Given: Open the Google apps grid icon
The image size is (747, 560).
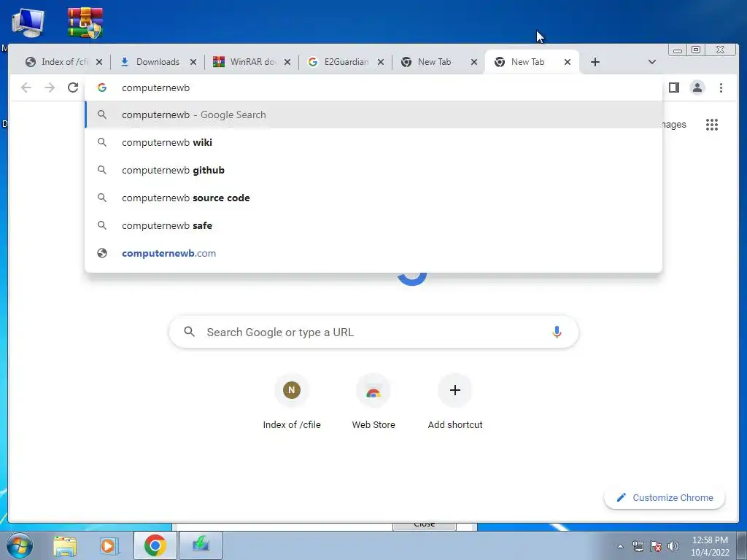Looking at the screenshot, I should point(712,125).
